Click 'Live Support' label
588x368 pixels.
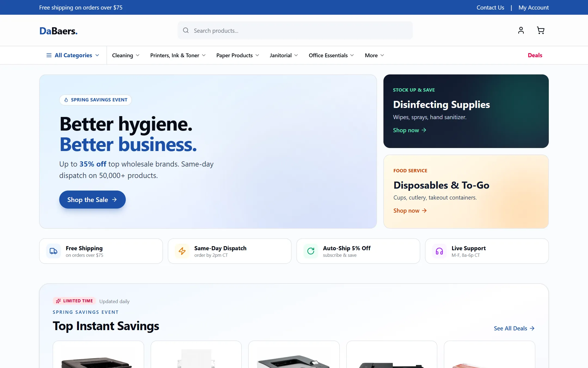pos(468,248)
